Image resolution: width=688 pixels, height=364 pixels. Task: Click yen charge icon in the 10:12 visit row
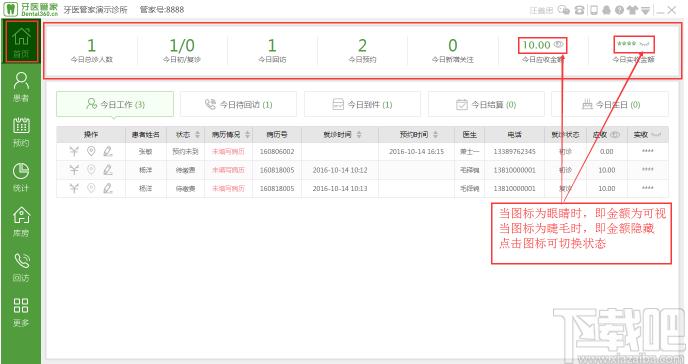point(74,170)
